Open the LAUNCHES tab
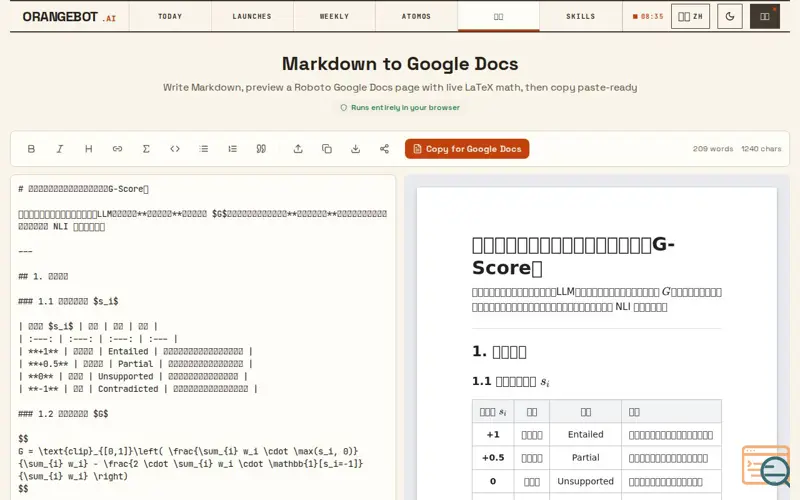This screenshot has height=500, width=800. click(x=252, y=16)
